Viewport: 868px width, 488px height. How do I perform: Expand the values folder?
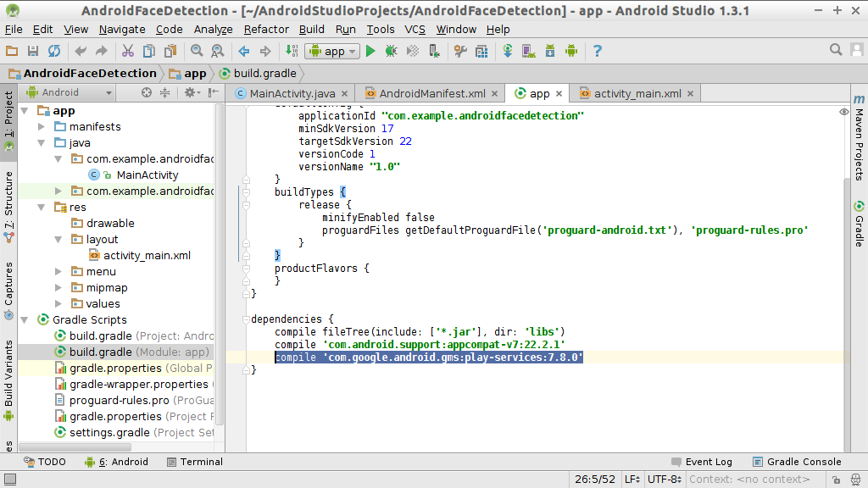point(58,304)
